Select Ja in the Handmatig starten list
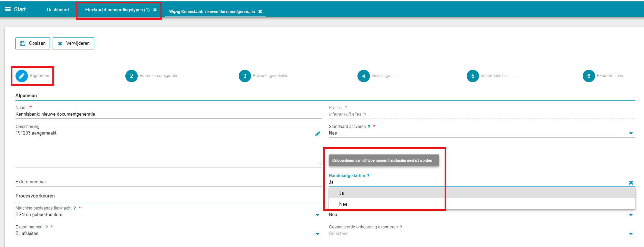Screen dimensions: 644x247 tap(482, 193)
